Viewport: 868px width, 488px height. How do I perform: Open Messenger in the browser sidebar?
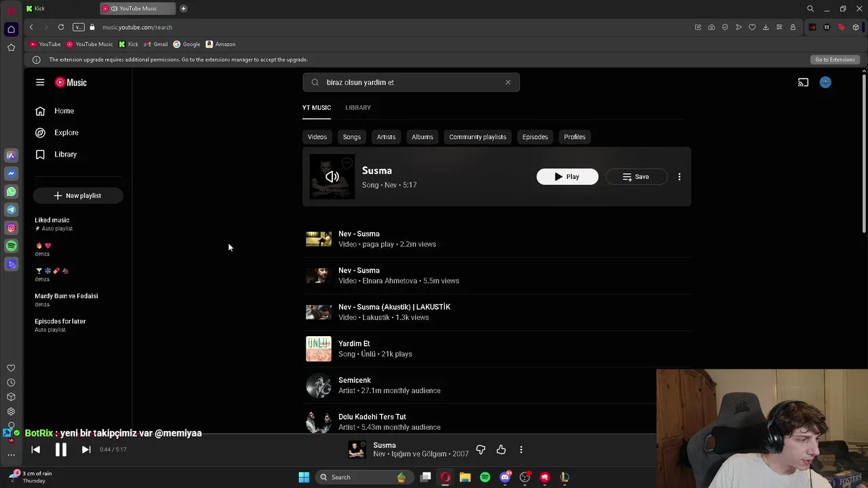click(x=11, y=174)
